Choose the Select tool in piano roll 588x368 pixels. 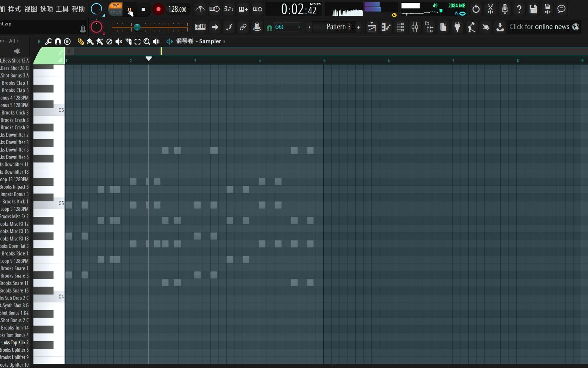tap(137, 42)
